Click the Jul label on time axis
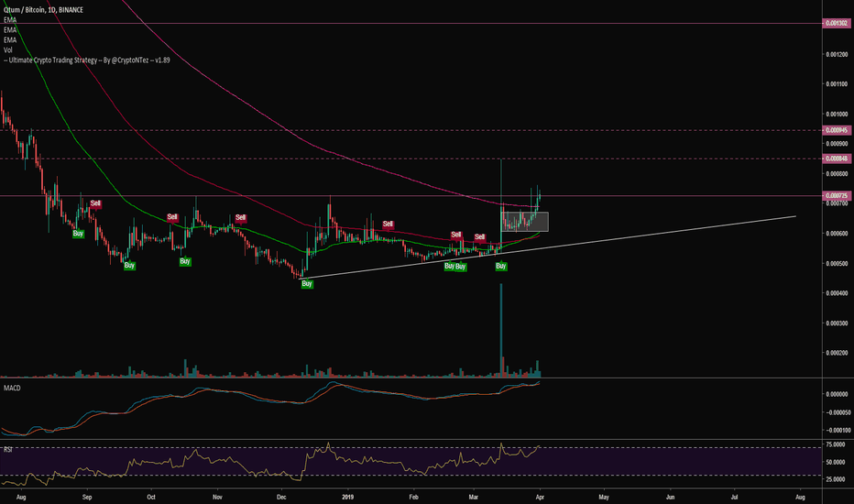The image size is (854, 504). pos(734,497)
